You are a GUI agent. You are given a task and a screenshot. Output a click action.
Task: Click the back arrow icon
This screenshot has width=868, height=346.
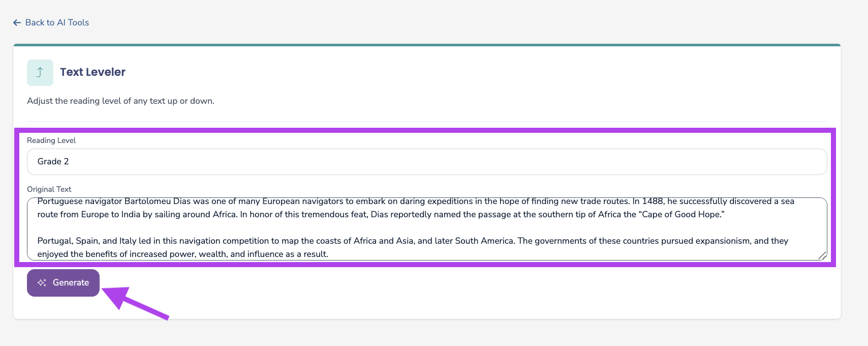[x=17, y=22]
